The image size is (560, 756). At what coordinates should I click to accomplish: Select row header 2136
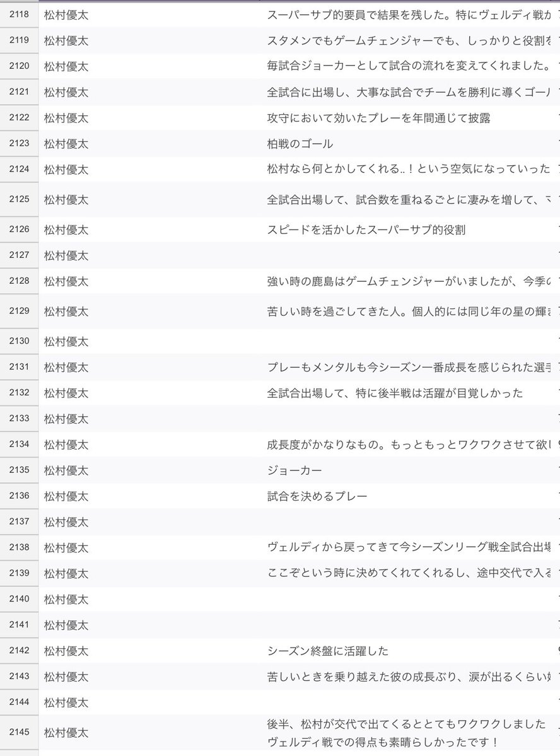(x=19, y=496)
